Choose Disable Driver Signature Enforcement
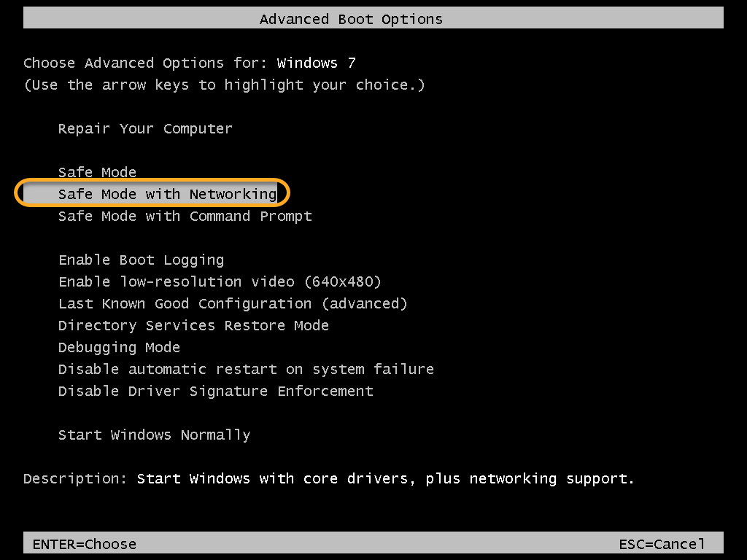 [216, 391]
